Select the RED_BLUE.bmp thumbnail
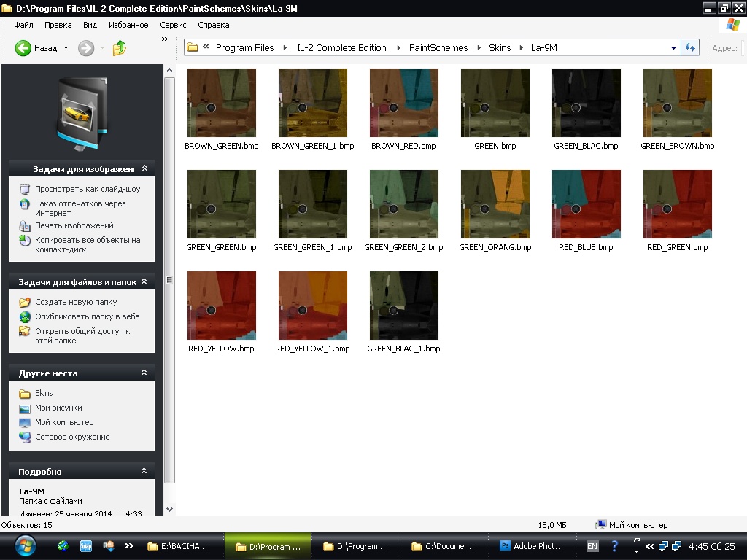Image resolution: width=747 pixels, height=560 pixels. tap(586, 204)
